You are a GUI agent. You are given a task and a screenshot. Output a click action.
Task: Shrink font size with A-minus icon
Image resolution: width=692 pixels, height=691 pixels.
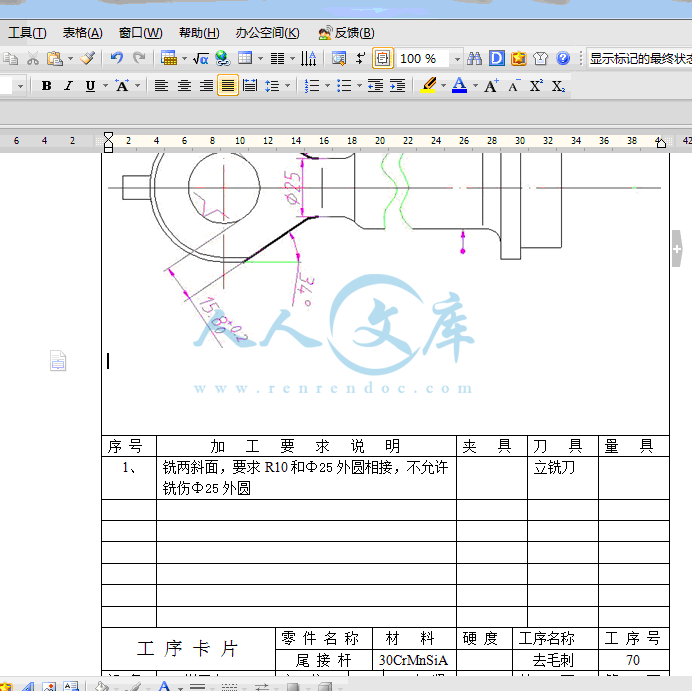[x=514, y=86]
